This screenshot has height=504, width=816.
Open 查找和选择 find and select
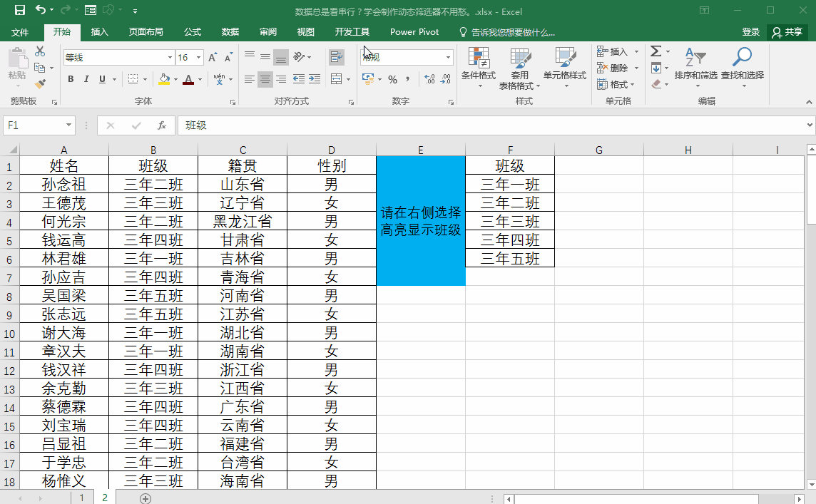click(742, 68)
